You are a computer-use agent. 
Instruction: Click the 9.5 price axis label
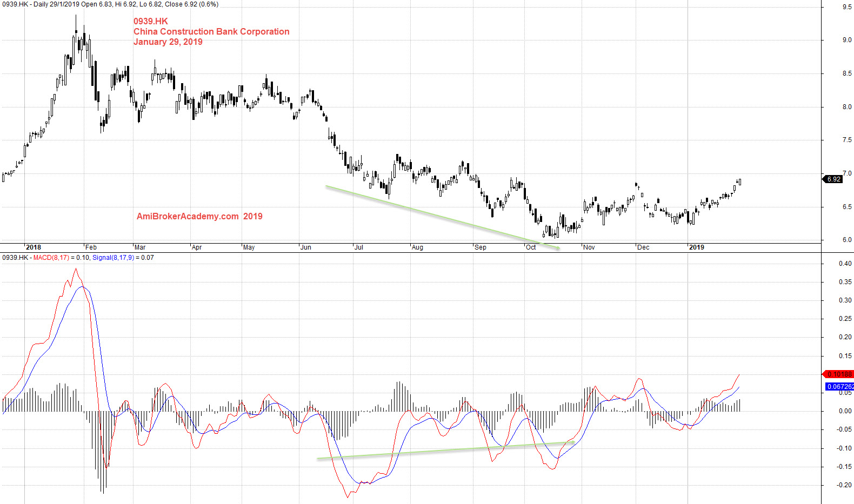coord(847,7)
